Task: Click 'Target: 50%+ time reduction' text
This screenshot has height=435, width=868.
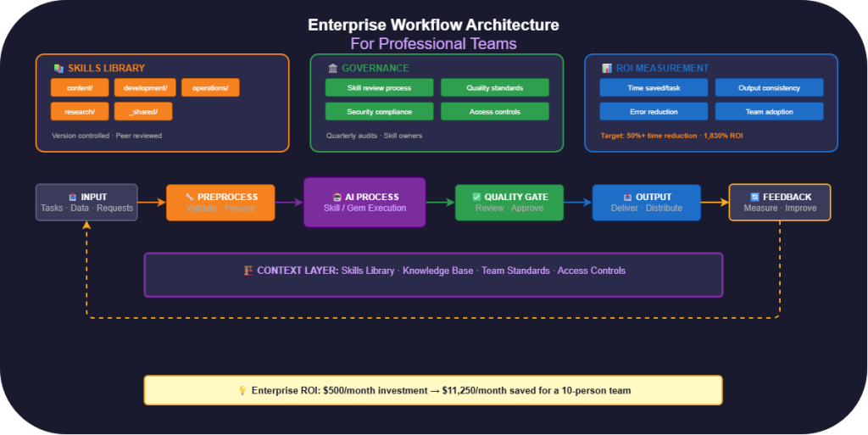Action: coord(648,136)
